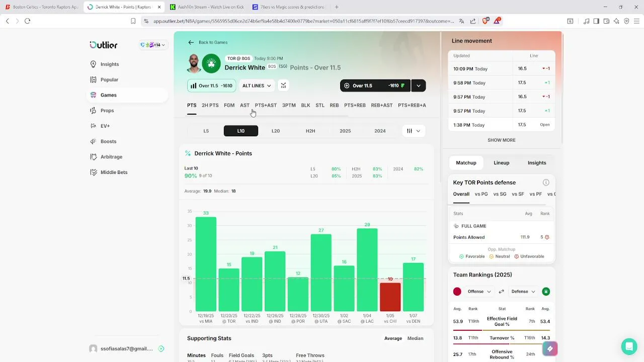Viewport: 644px width, 362px height.
Task: Switch to the 3PTM stat tab
Action: pos(289,105)
